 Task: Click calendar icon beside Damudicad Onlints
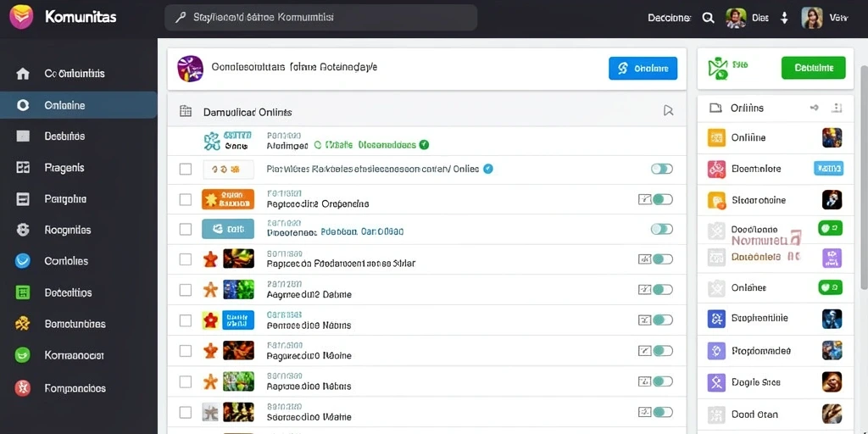coord(186,111)
